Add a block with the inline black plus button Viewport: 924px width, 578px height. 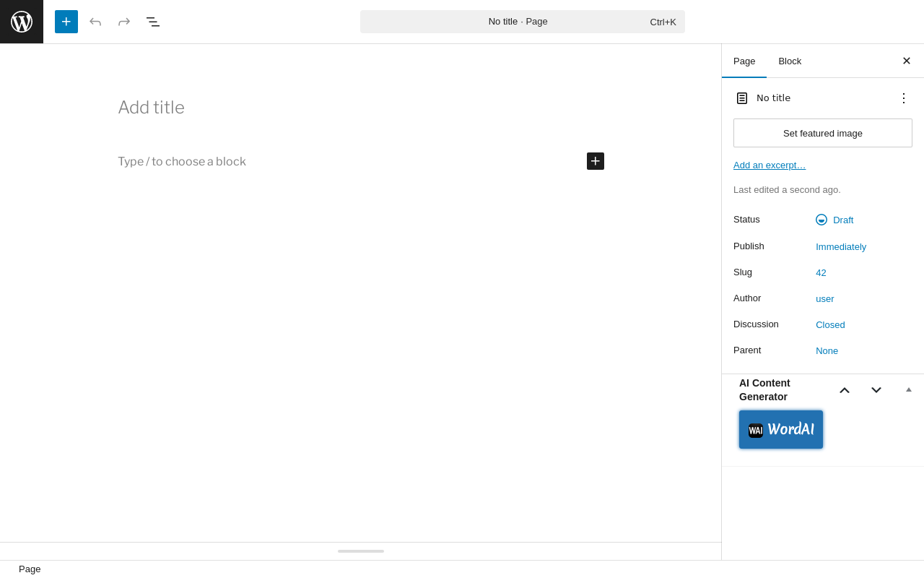point(596,161)
